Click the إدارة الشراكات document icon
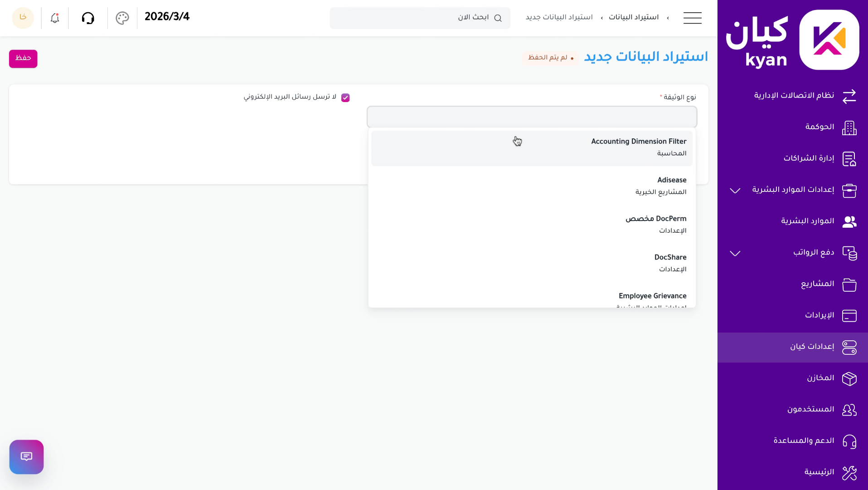 coord(849,159)
